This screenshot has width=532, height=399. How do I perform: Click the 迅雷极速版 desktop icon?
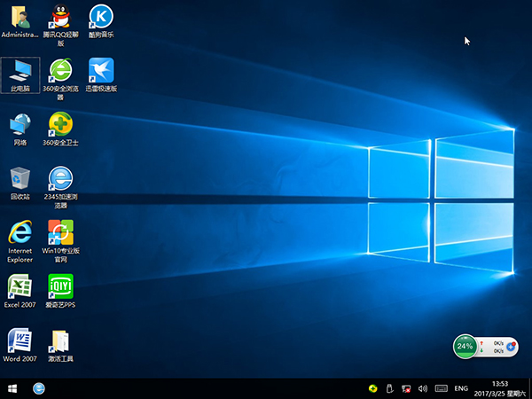pos(100,70)
